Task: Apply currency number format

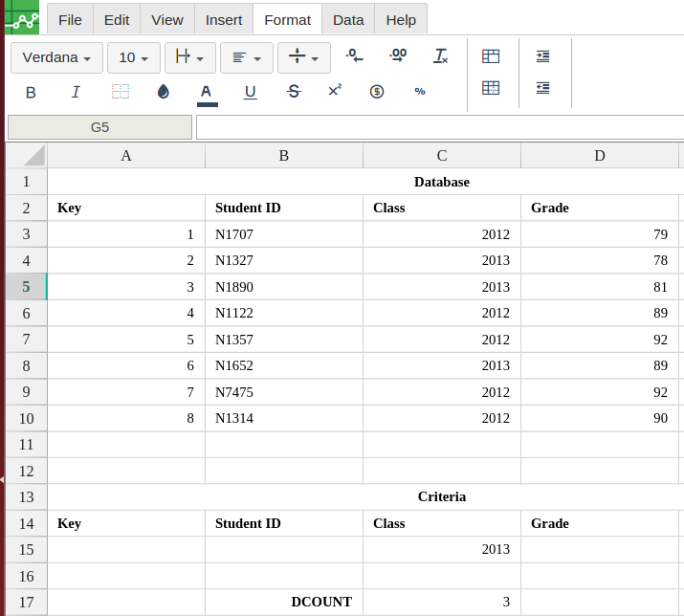Action: [377, 92]
